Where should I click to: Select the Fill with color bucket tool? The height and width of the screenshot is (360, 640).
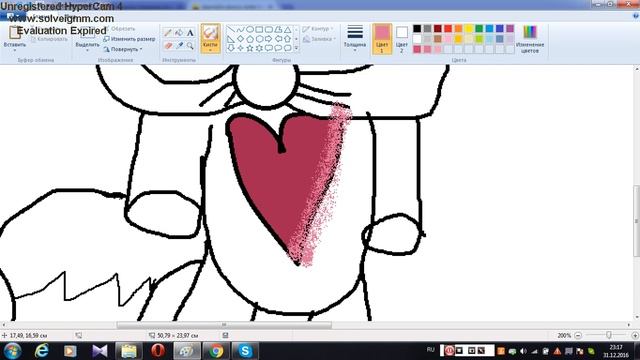point(179,33)
